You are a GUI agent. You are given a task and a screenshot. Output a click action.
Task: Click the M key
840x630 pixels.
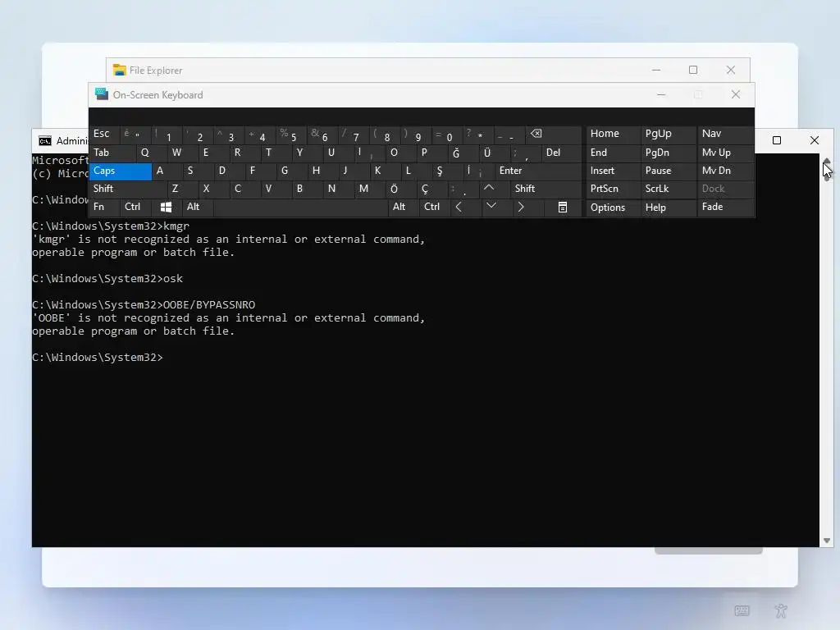370,189
